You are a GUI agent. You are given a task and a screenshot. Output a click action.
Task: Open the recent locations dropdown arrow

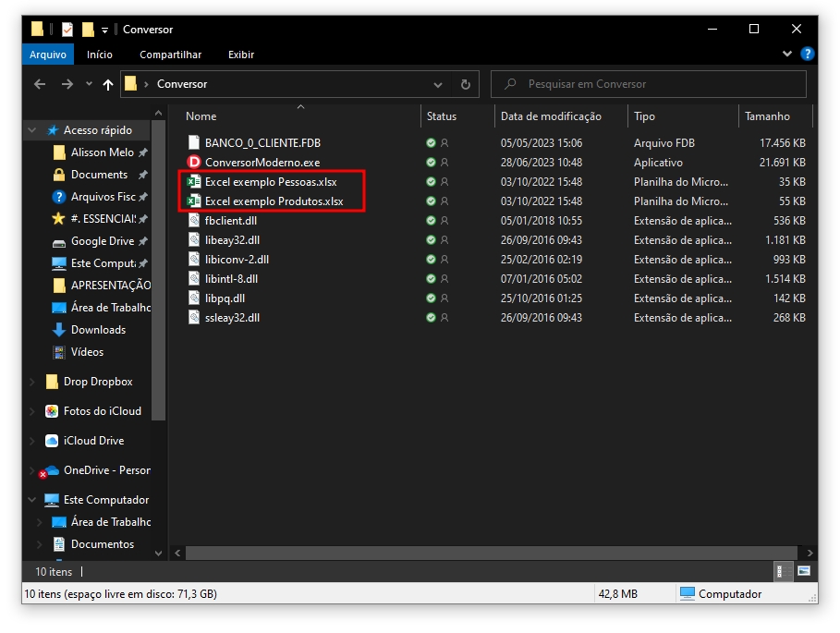(x=89, y=84)
